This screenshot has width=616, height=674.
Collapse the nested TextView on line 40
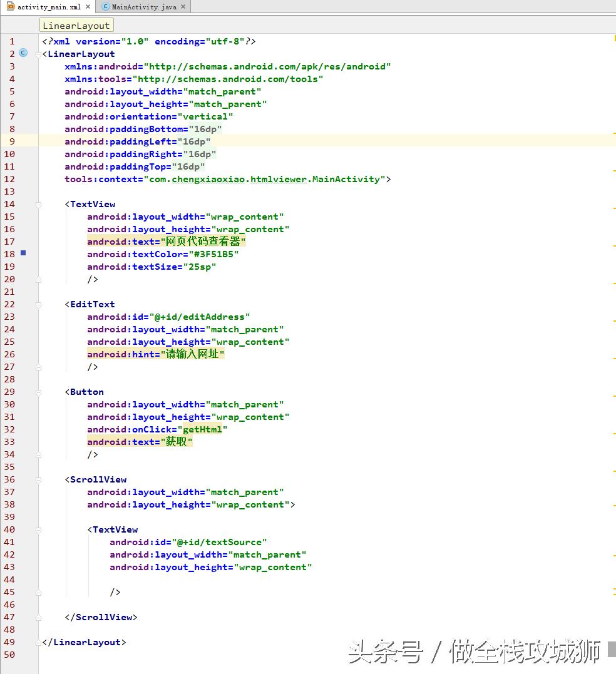39,530
